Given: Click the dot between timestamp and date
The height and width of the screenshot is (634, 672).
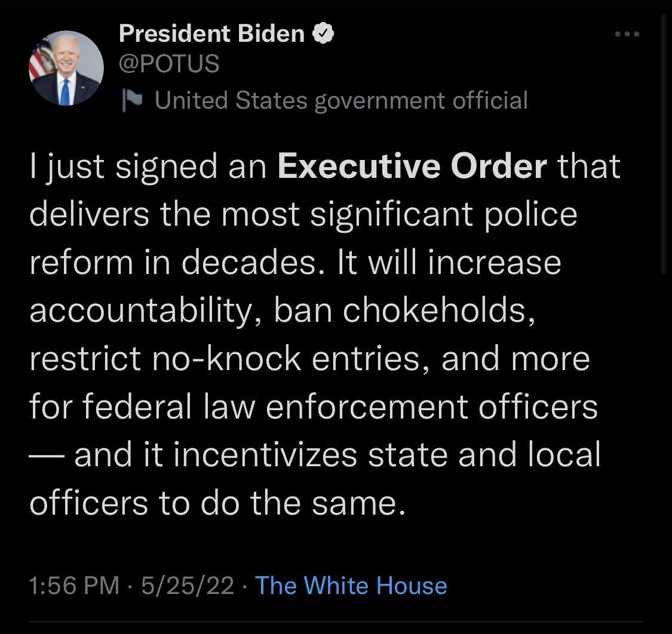Looking at the screenshot, I should (131, 587).
